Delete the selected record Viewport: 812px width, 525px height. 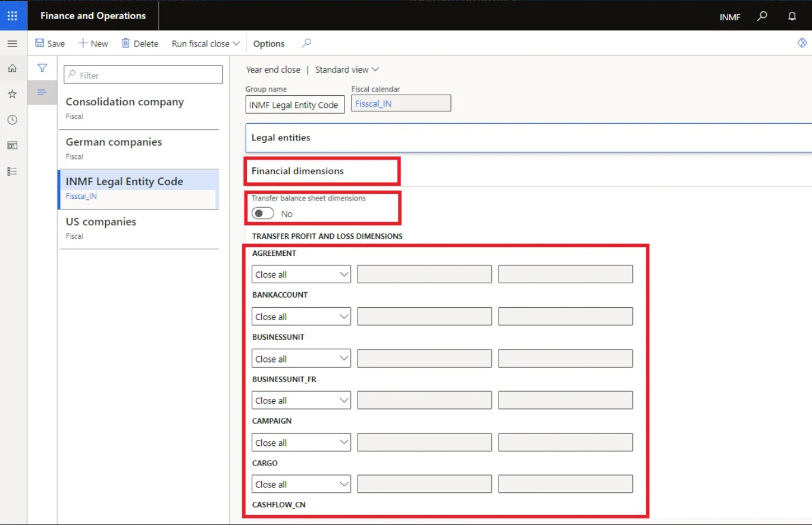pos(140,43)
